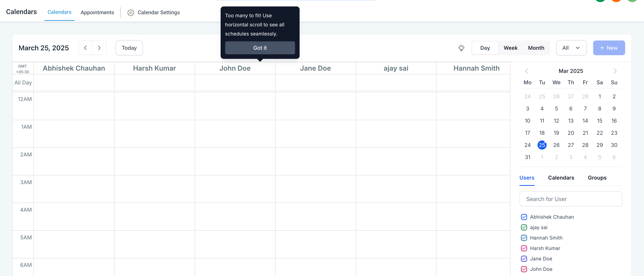Disable Harsh Kumar user checkbox
The height and width of the screenshot is (276, 644).
tap(524, 248)
